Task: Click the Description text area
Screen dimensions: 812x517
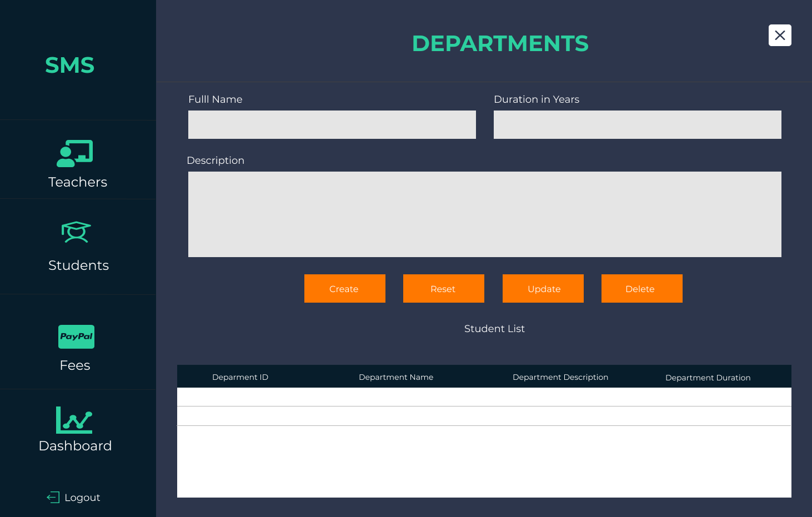Action: coord(484,214)
